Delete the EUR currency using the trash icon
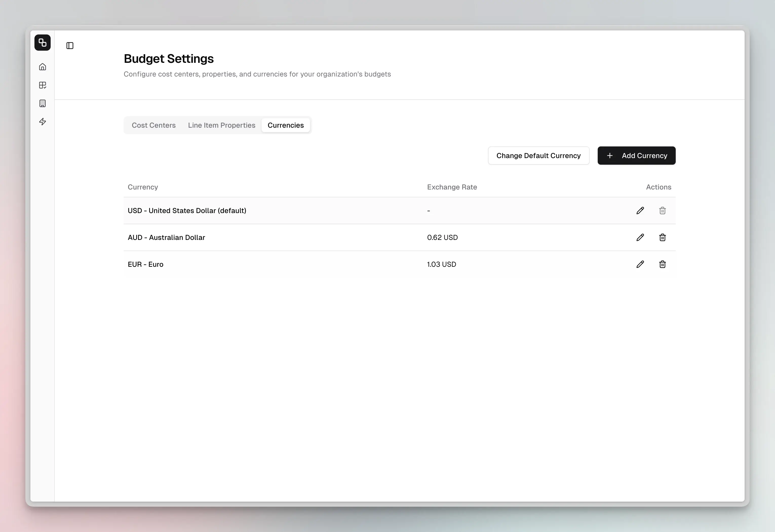 click(x=662, y=264)
